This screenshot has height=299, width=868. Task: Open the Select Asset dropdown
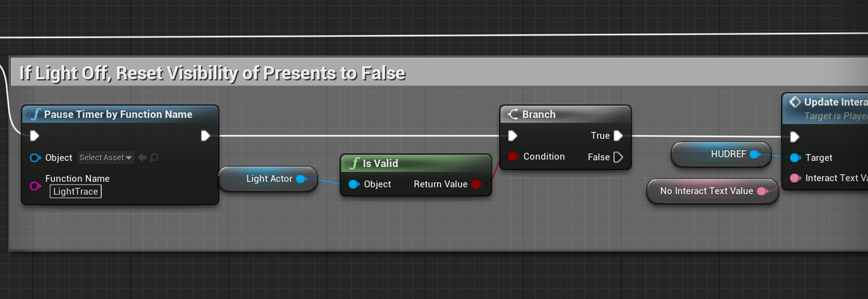(106, 158)
